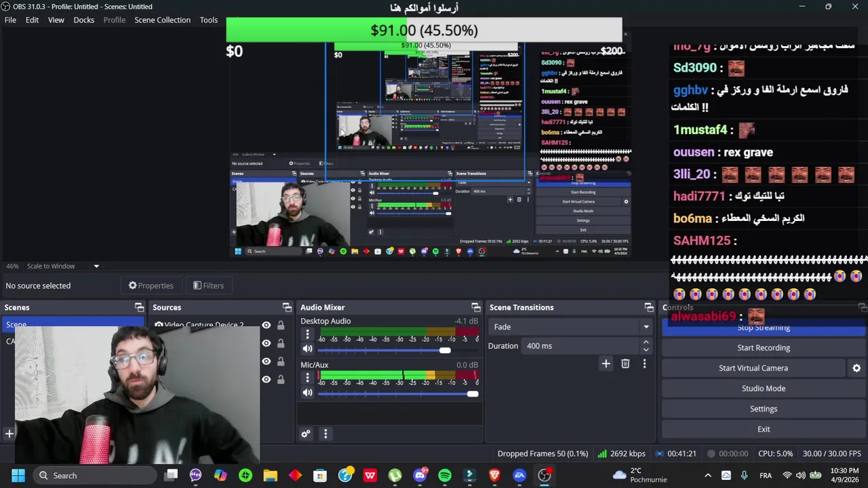Click the green connection quality icon in status bar

[x=602, y=453]
